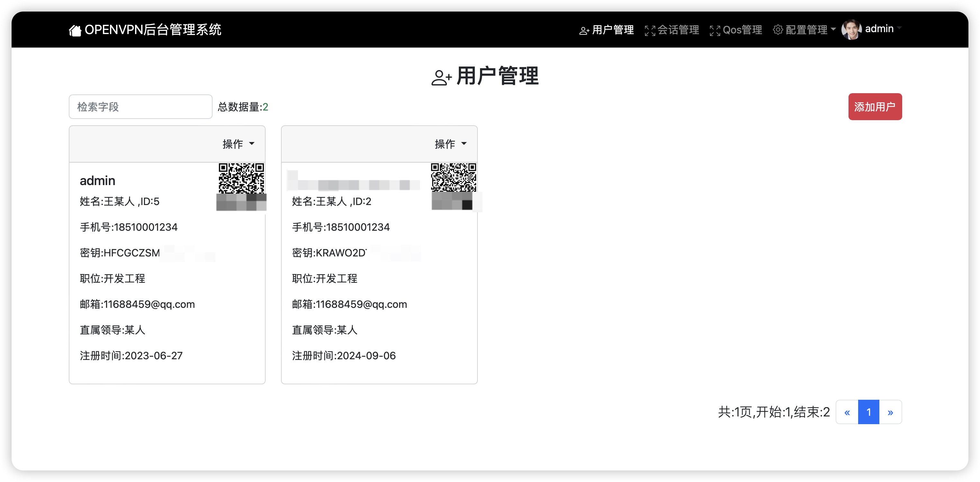Click the home icon beside OPENVPN title
Screen dimensions: 980x482
coord(75,31)
